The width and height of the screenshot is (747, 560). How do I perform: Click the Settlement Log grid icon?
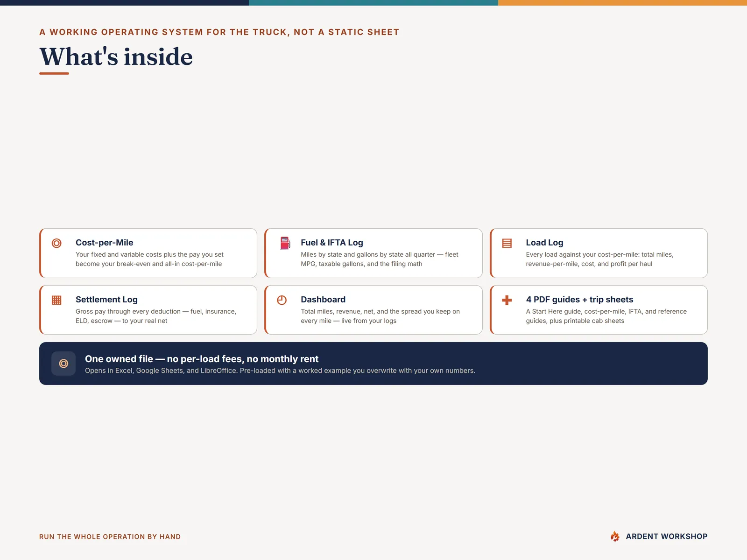56,300
